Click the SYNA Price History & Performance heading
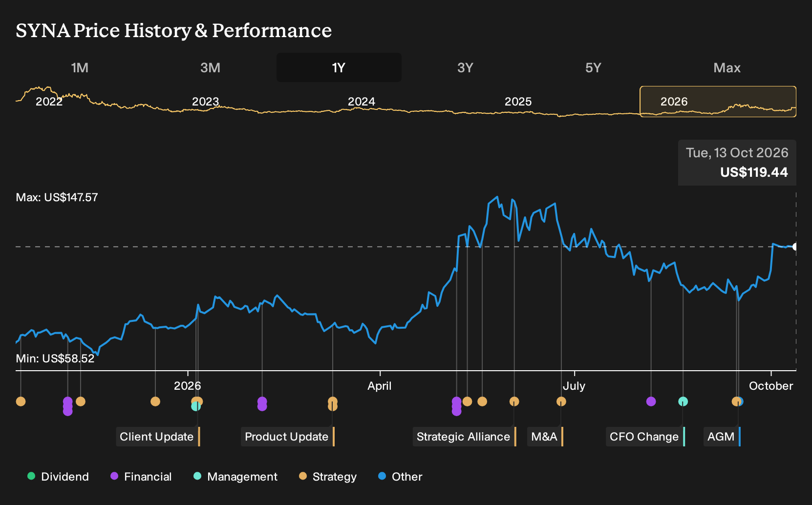Viewport: 812px width, 505px height. [174, 30]
